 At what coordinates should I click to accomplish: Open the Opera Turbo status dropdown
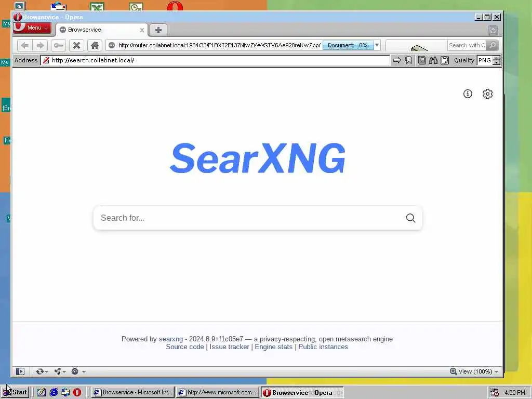[78, 371]
